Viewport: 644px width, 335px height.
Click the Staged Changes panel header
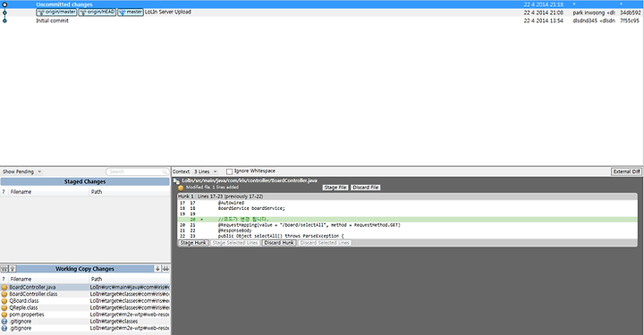point(85,181)
